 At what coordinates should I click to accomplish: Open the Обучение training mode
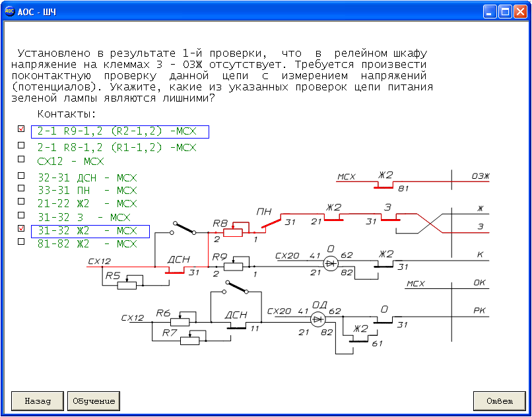(93, 401)
